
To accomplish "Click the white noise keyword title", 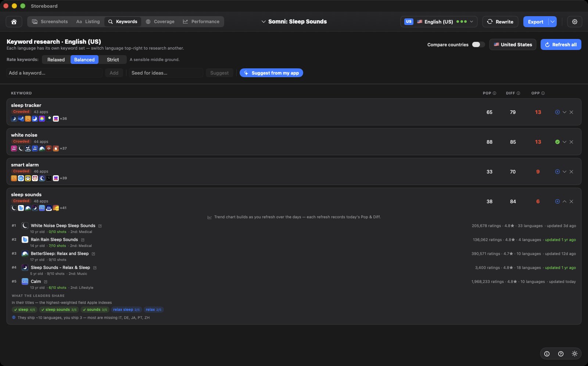I will tap(24, 135).
